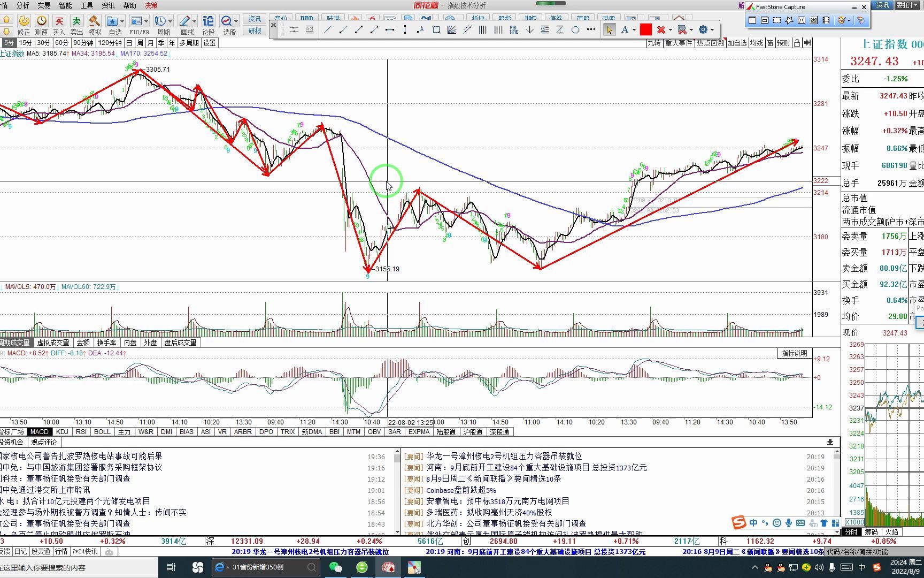Open news link about Coinbase盘前跌超5%
This screenshot has width=924, height=578.
click(x=461, y=490)
